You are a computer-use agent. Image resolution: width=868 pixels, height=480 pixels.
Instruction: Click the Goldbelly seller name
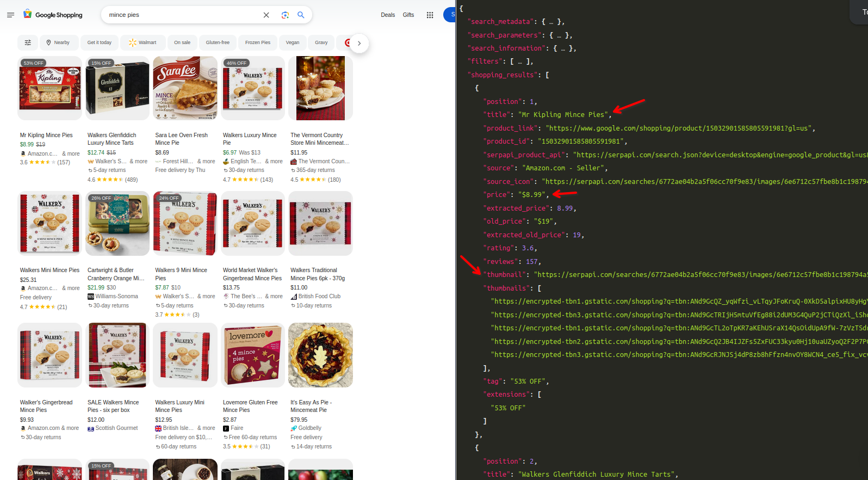tap(310, 428)
